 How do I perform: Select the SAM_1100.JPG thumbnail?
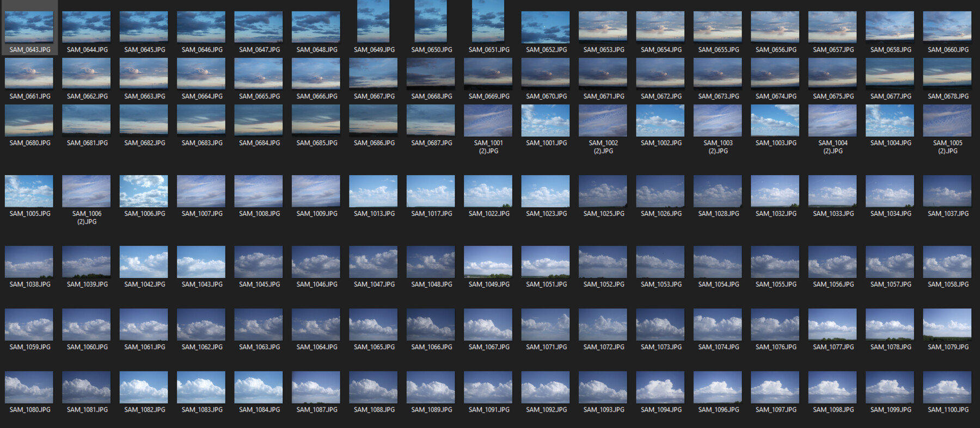pyautogui.click(x=947, y=387)
